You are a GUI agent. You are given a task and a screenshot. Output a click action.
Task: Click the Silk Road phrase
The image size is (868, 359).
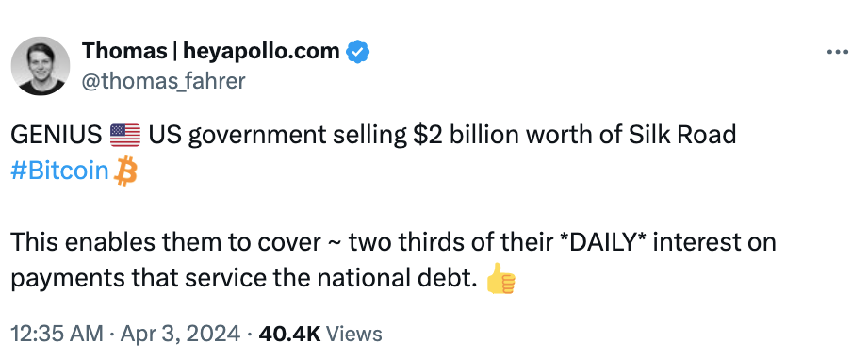[x=684, y=135]
